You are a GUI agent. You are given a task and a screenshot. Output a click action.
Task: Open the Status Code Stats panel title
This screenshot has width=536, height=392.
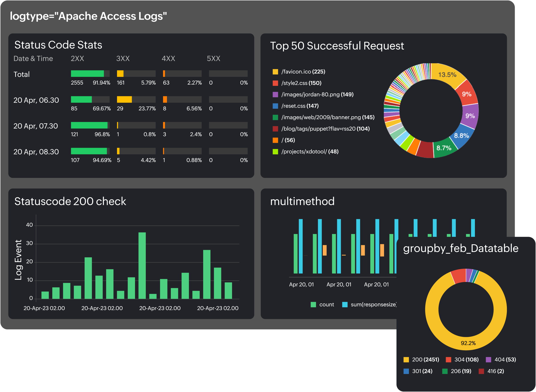[58, 45]
